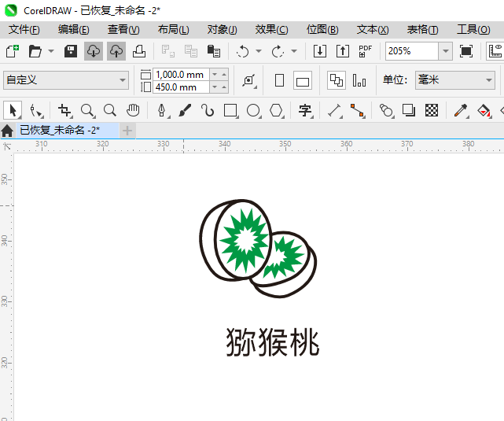This screenshot has width=504, height=421.
Task: Expand the open file dropdown arrow
Action: 51,51
